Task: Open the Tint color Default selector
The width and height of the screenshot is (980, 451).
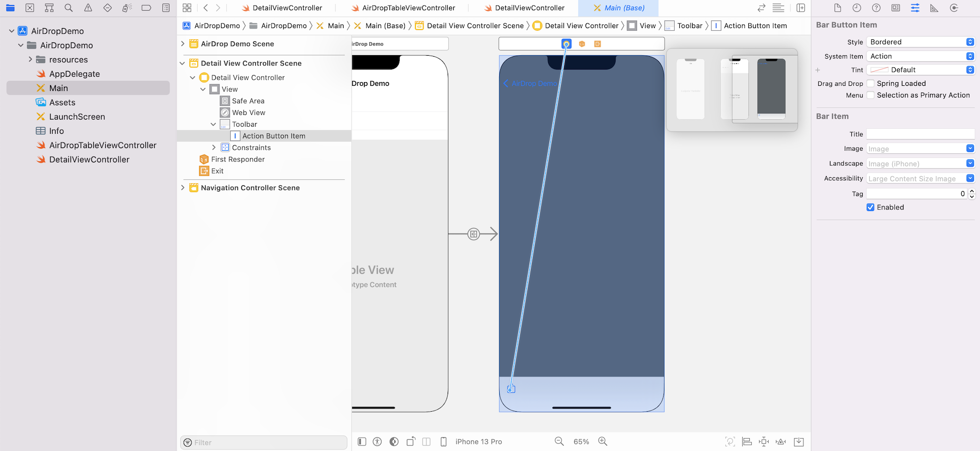Action: click(920, 70)
